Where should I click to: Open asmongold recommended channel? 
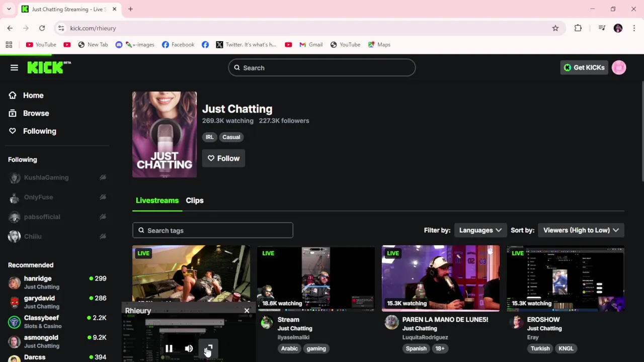[x=57, y=341]
